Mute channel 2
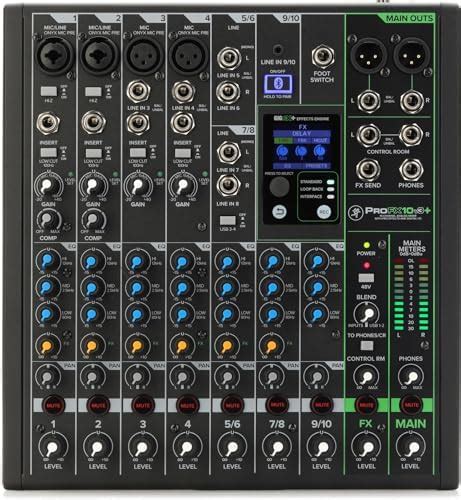 (x=98, y=405)
